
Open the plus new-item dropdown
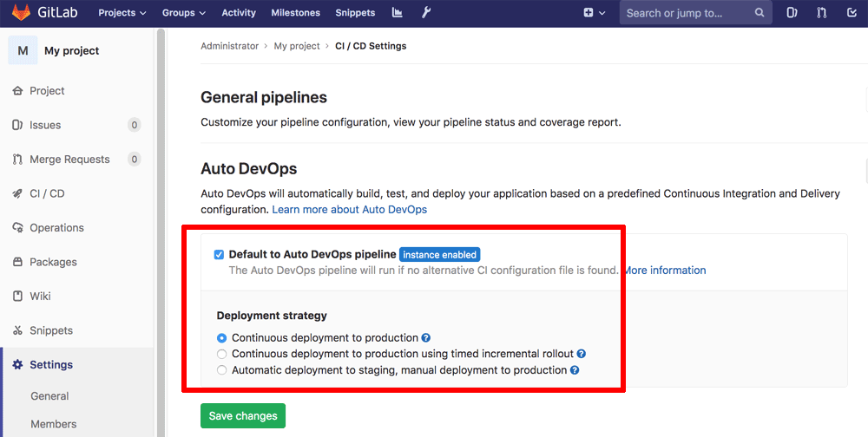pos(594,13)
